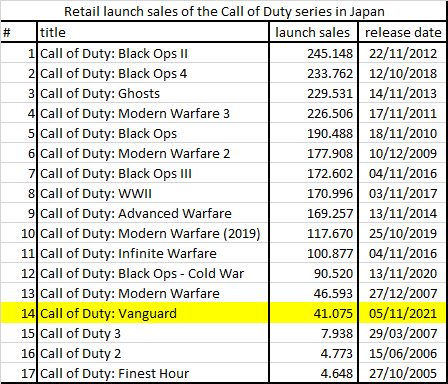This screenshot has height=384, width=448.
Task: Click the highlighted 05/11/2021 date cell
Action: pos(403,313)
